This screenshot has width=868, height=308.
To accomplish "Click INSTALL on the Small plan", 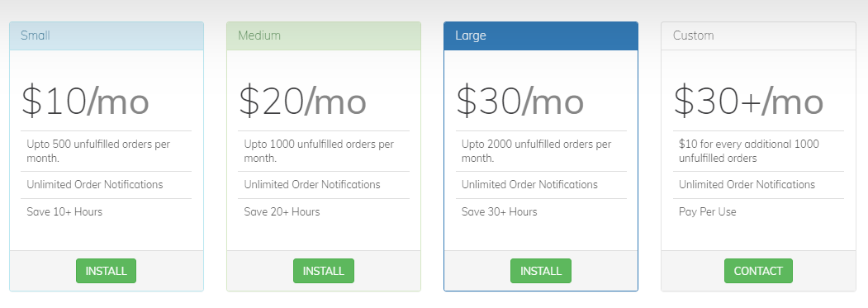I will pyautogui.click(x=106, y=271).
